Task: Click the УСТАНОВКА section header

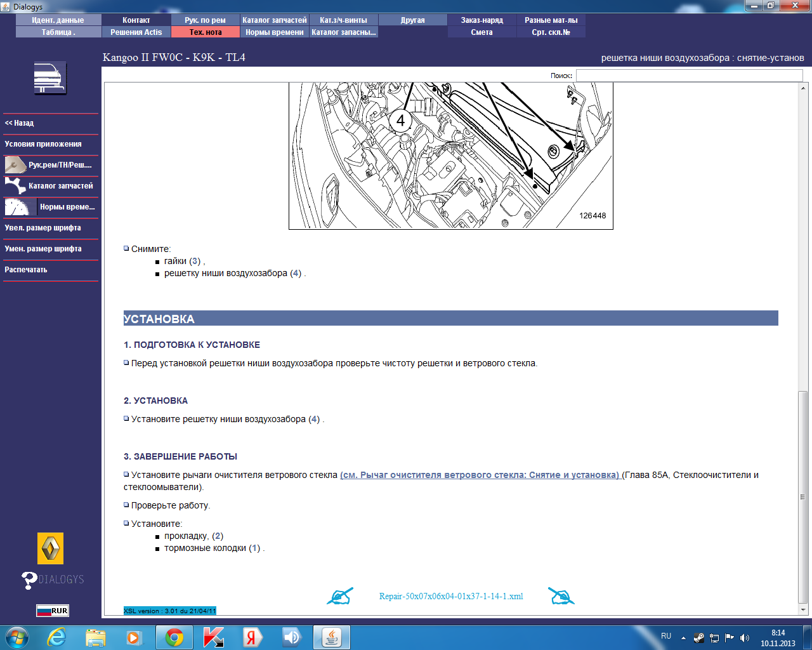Action: (450, 319)
